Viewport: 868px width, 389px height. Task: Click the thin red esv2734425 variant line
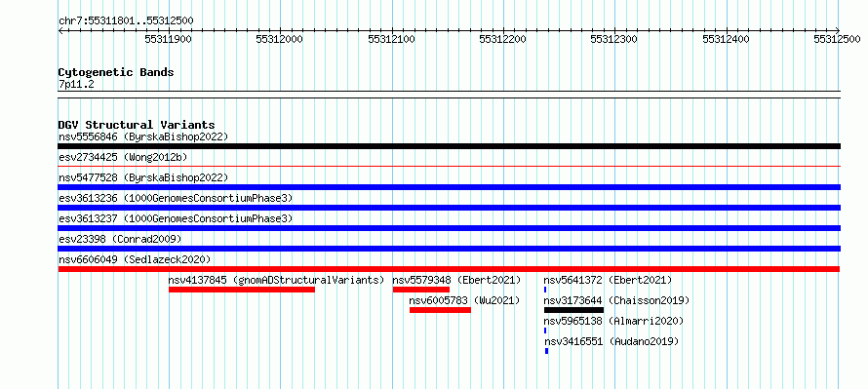[449, 166]
